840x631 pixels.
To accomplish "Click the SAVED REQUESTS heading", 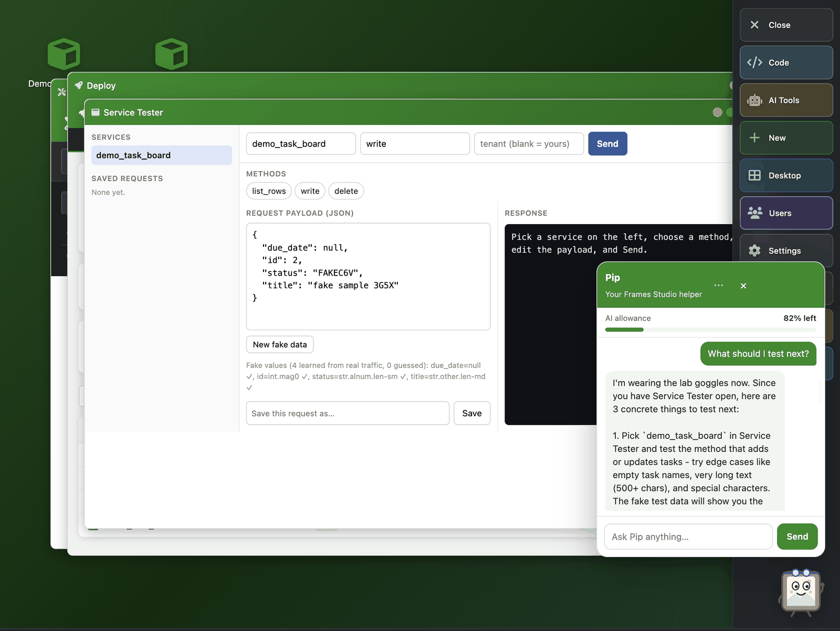I will coord(127,178).
